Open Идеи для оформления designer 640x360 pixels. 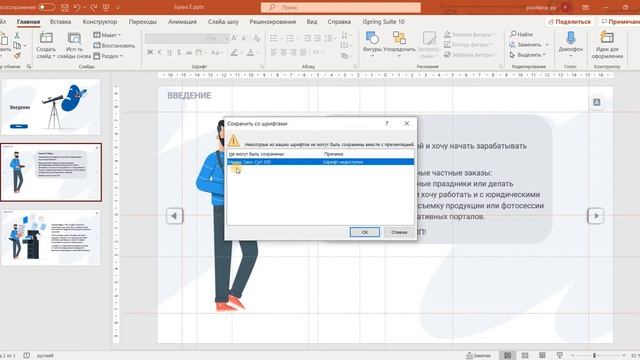[607, 44]
